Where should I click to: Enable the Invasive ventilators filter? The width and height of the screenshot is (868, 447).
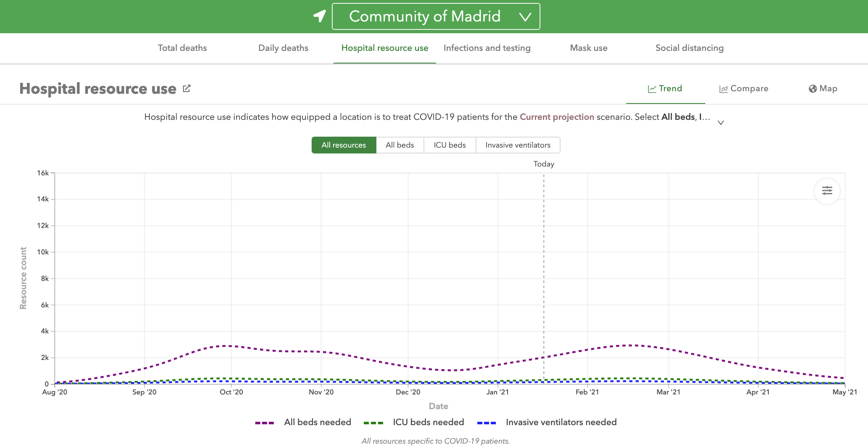pos(518,145)
